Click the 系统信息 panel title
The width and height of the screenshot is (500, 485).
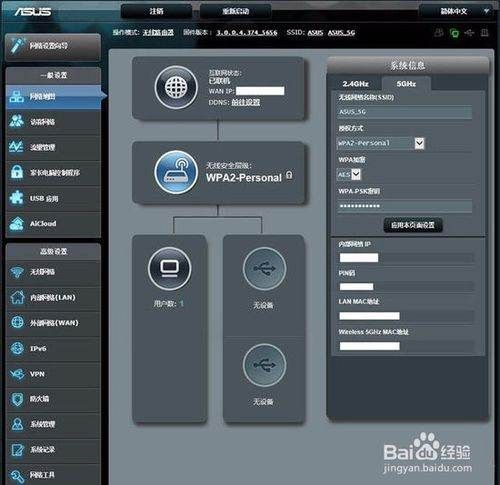[x=408, y=66]
